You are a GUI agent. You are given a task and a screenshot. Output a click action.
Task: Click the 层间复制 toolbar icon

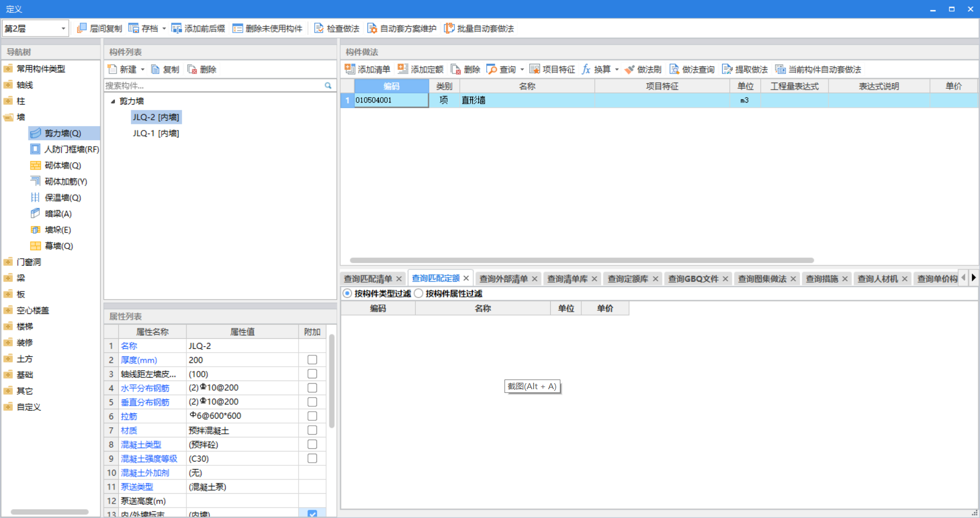pos(82,28)
